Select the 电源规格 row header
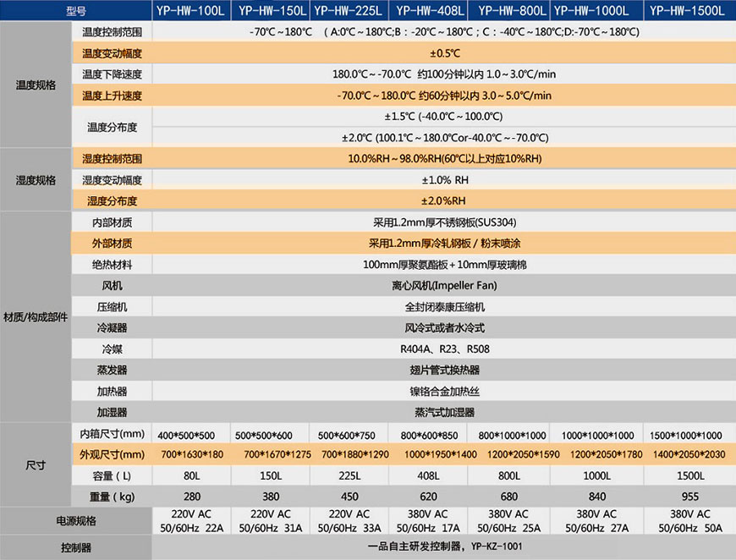 coord(74,521)
